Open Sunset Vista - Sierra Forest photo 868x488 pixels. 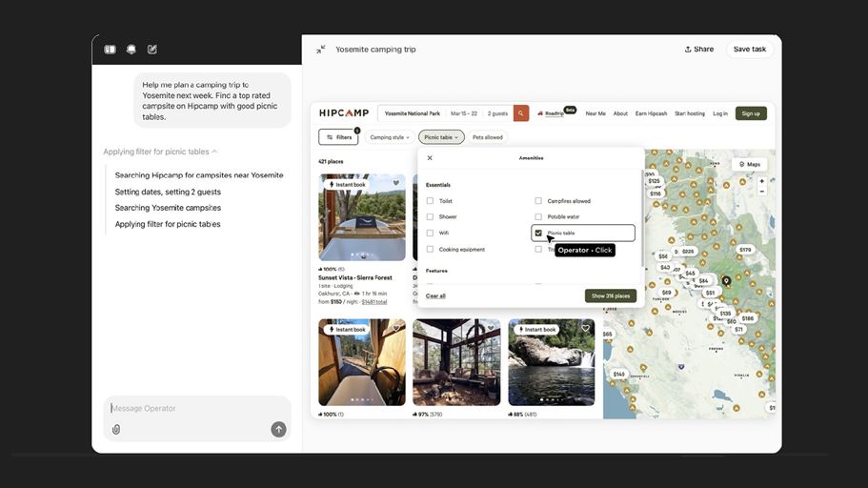point(362,217)
